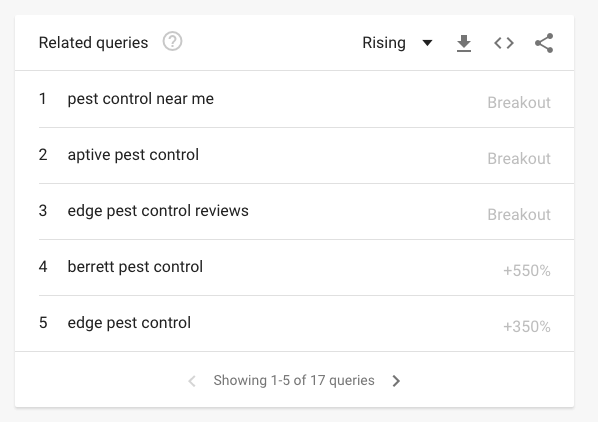Click the +550% value
This screenshot has height=422, width=598.
click(527, 271)
